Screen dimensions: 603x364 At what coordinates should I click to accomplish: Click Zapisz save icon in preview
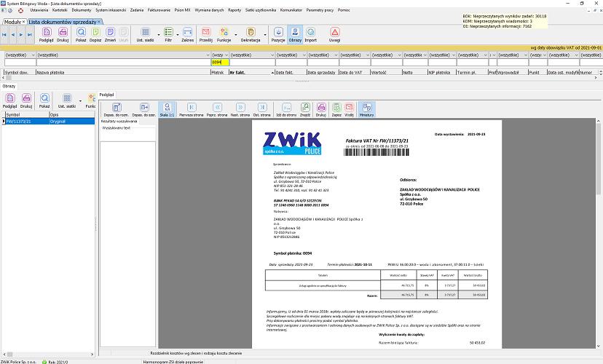336,108
